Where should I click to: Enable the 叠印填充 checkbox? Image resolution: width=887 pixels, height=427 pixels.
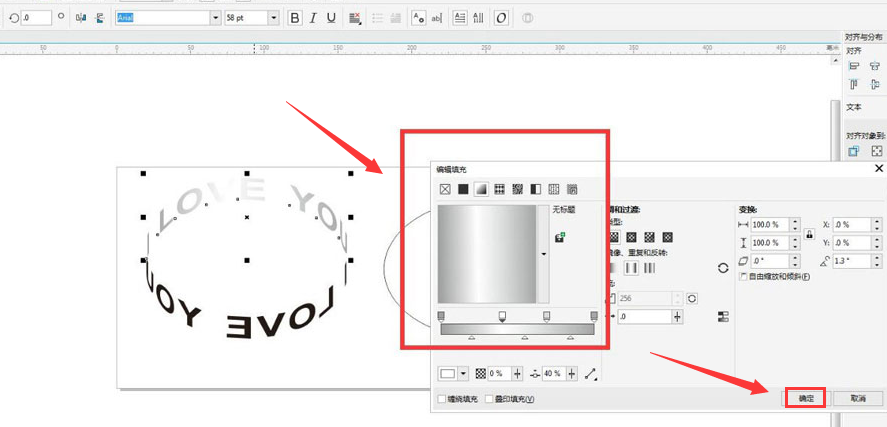[490, 399]
